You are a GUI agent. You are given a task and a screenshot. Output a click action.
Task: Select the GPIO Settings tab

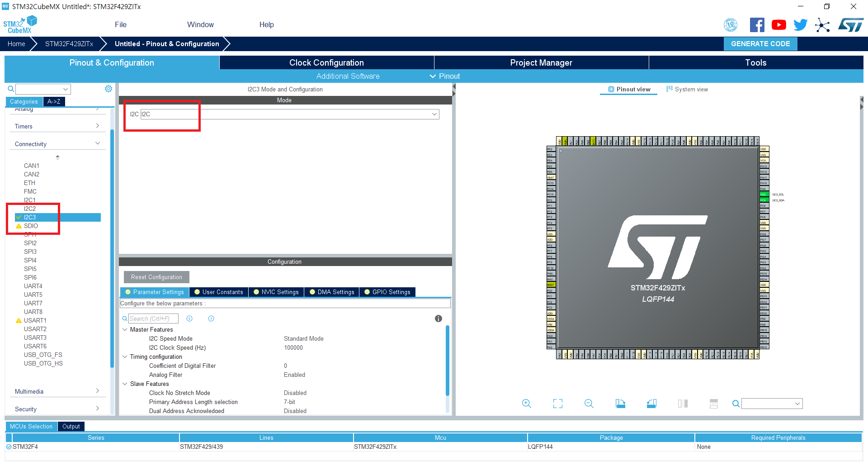point(387,292)
